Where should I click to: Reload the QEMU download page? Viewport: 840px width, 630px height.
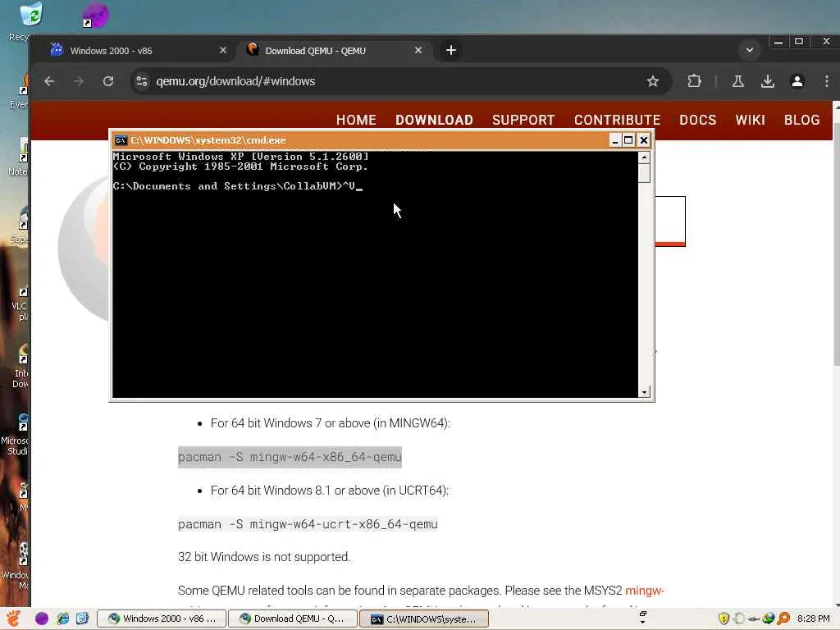tap(108, 81)
